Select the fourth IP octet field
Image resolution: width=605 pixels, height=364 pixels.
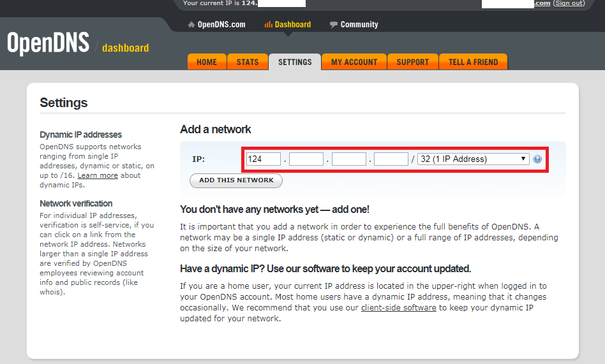tap(391, 159)
